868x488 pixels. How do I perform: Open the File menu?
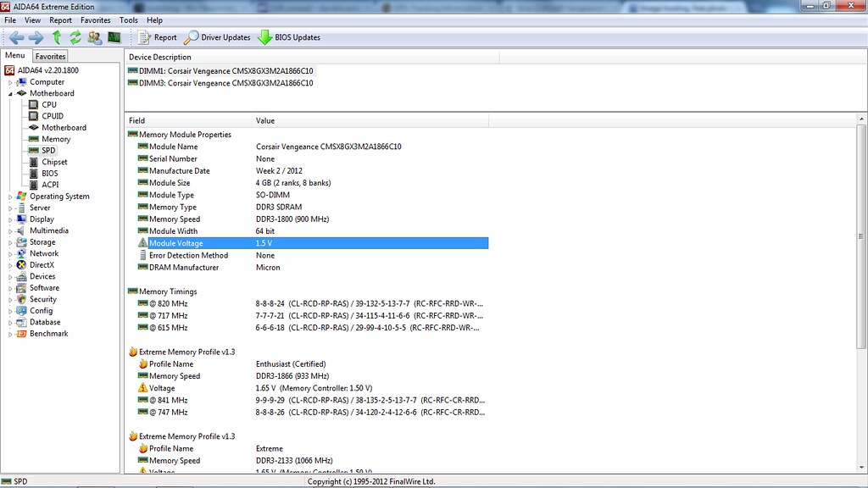10,20
